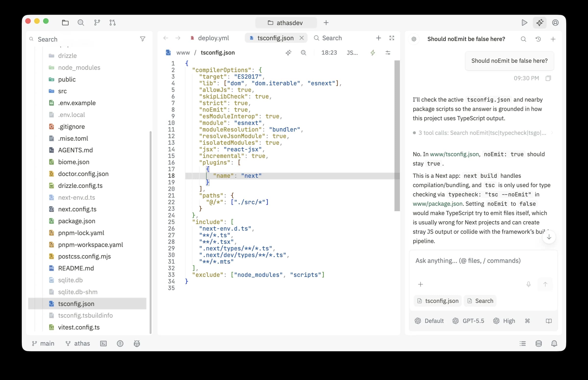Screen dimensions: 588x380
Task: Add a new project tab next to athasdev
Action: (x=326, y=23)
